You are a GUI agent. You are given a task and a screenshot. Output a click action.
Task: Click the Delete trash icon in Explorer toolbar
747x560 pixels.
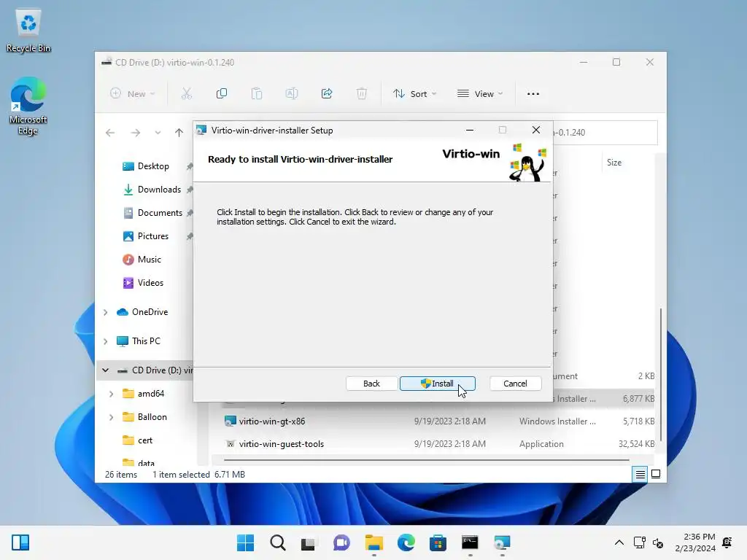362,94
